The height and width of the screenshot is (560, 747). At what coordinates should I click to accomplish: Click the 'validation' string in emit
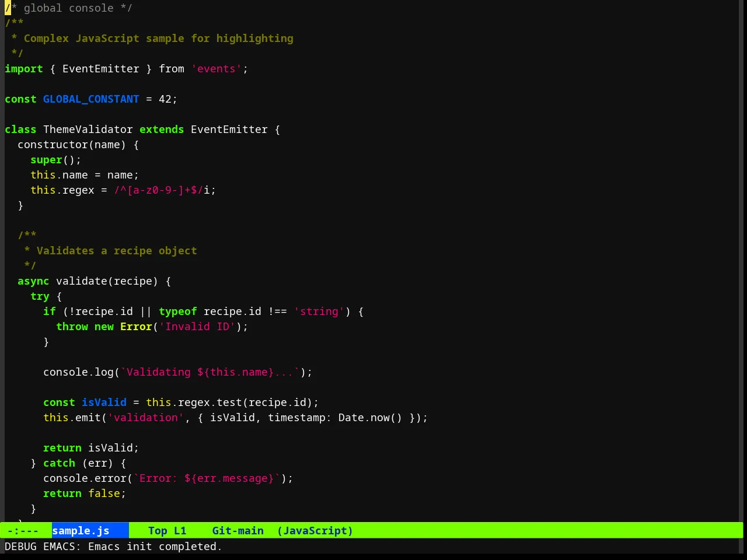[145, 418]
